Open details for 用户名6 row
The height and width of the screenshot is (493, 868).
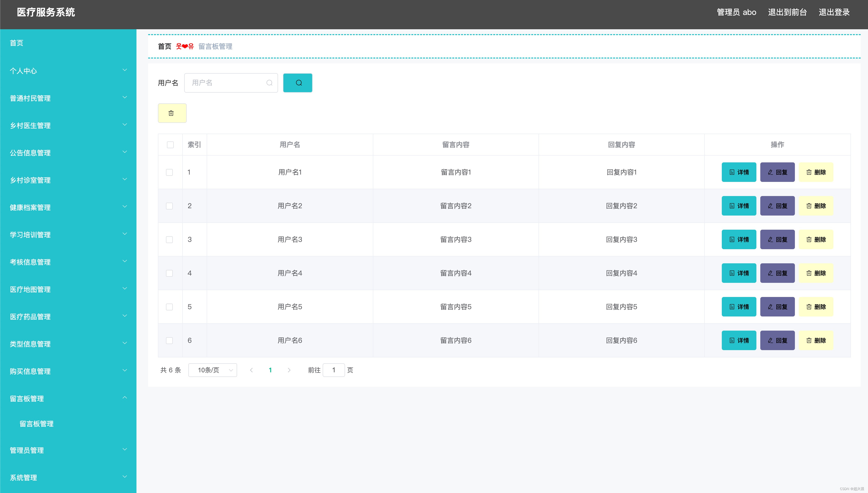click(x=739, y=340)
